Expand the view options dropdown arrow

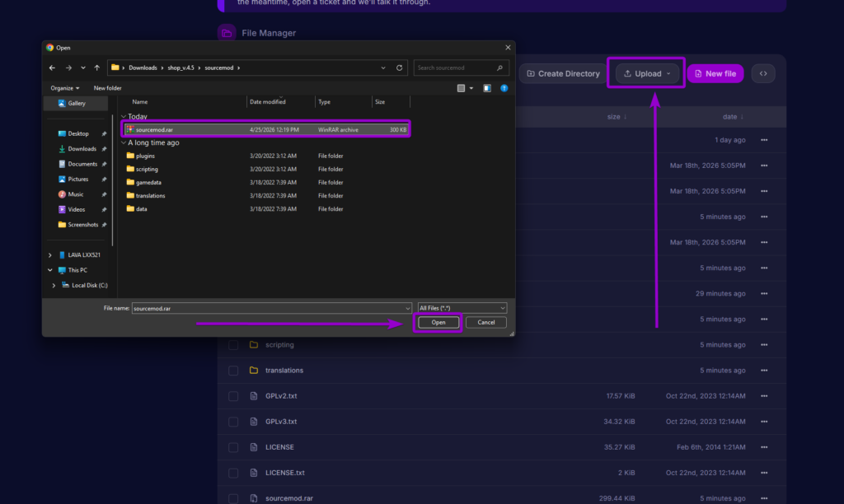pos(471,88)
